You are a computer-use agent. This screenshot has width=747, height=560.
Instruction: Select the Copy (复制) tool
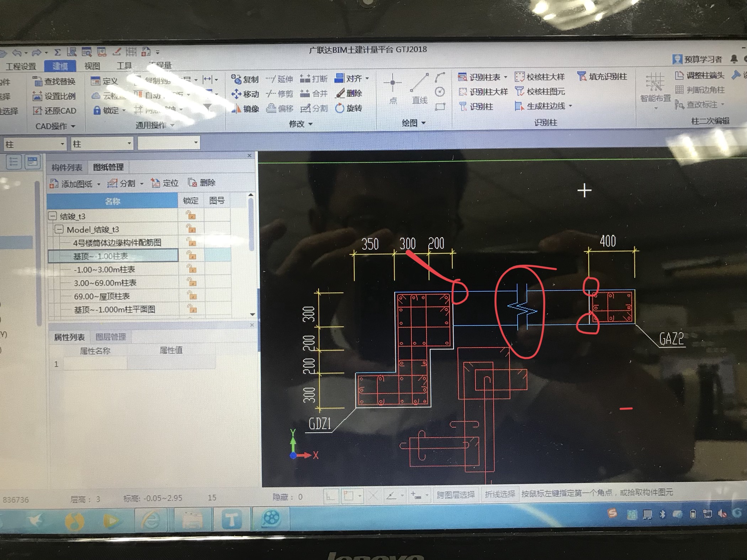tap(245, 79)
